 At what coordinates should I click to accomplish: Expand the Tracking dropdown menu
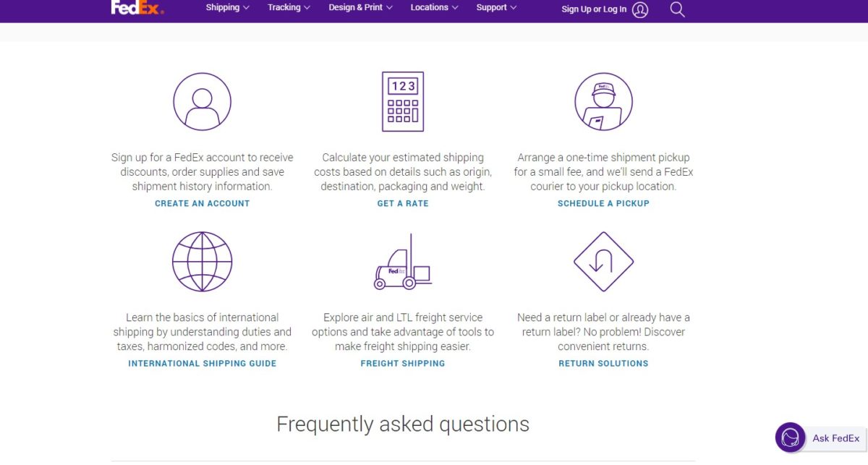pos(289,8)
